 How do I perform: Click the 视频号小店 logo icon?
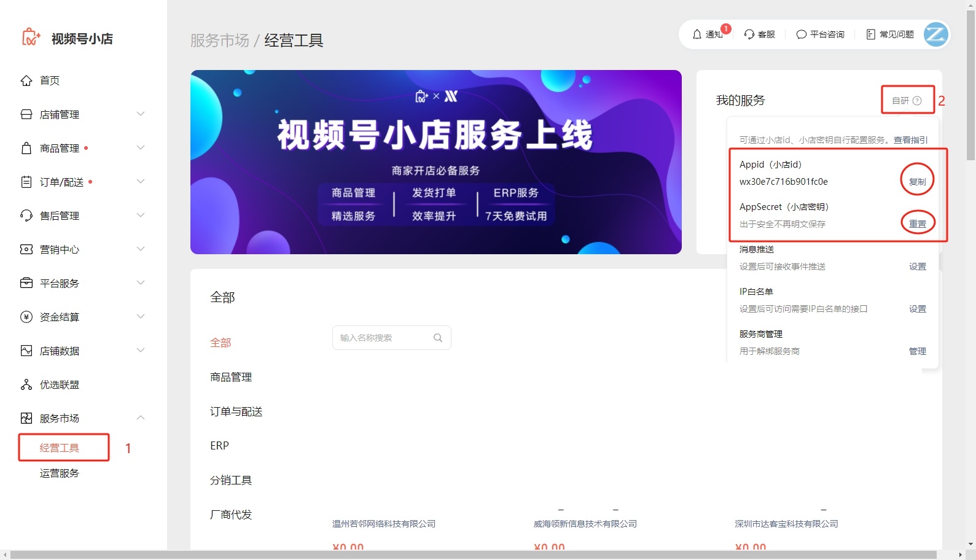pos(31,37)
